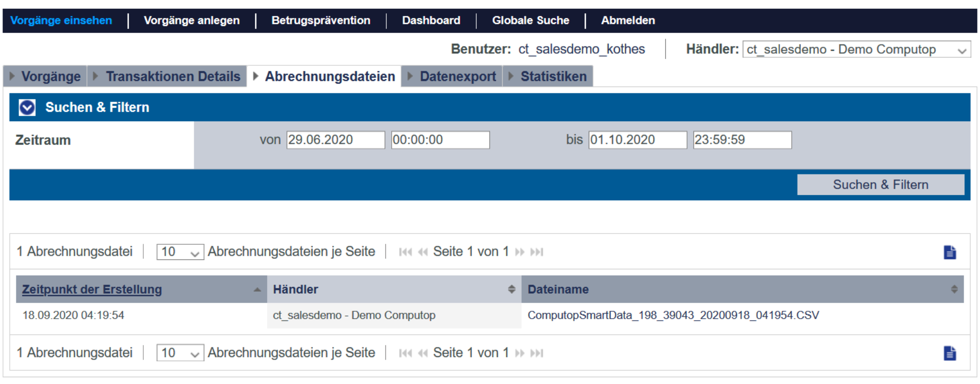Sort by Händler column sort arrows
Image resolution: width=980 pixels, height=384 pixels.
point(512,289)
